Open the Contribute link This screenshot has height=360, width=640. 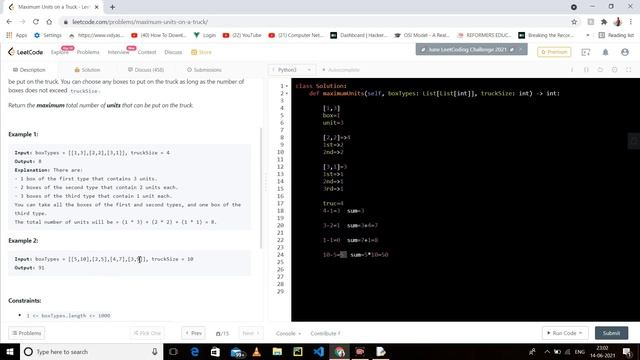coord(325,333)
